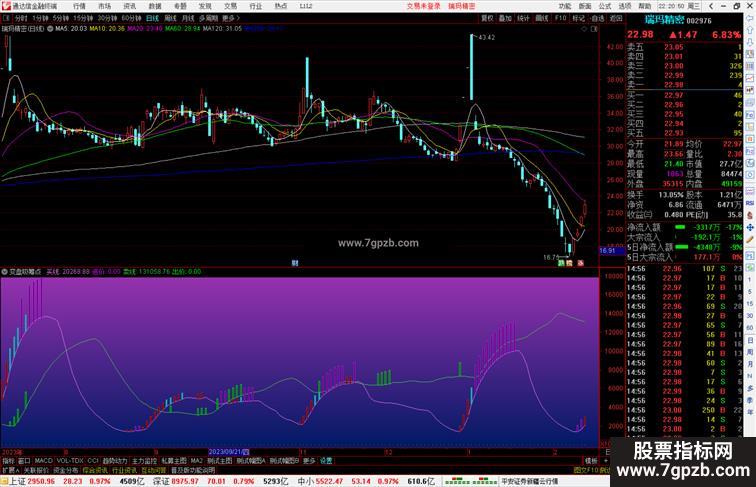Image resolution: width=756 pixels, height=487 pixels.
Task: Switch to 1分钟 period
Action: pyautogui.click(x=40, y=18)
